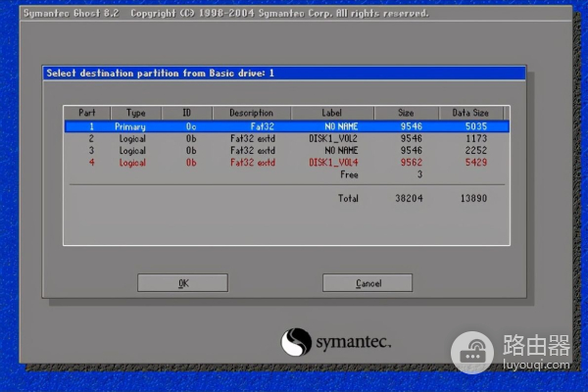Select partition 2 labeled DISK1_VOL2
Image resolution: width=588 pixels, height=392 pixels.
click(286, 138)
